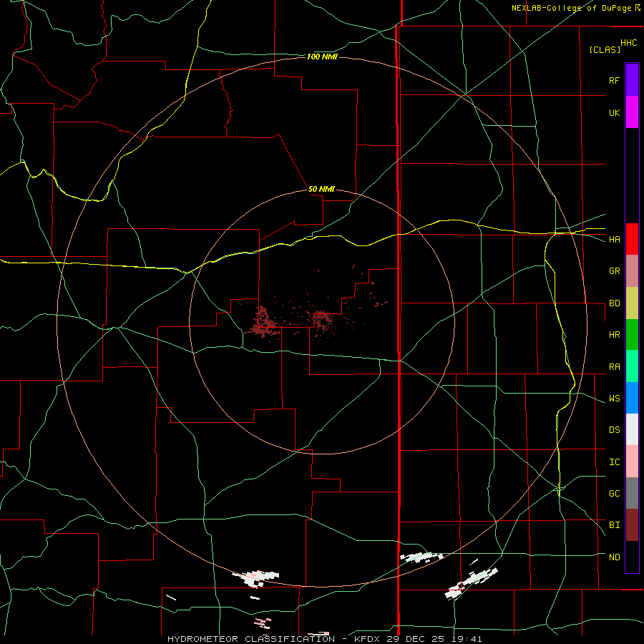Viewport: 644px width, 644px height.
Task: Click the ND legend label
Action: 614,557
